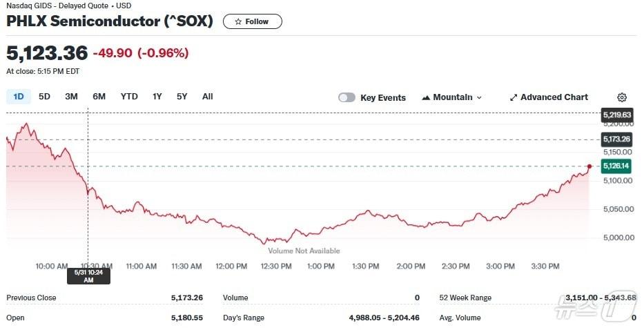Open the Advanced Chart link
The width and height of the screenshot is (644, 330).
coord(554,97)
